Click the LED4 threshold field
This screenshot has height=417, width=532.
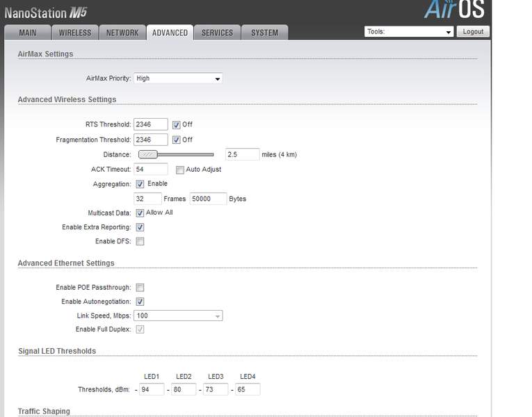click(248, 389)
